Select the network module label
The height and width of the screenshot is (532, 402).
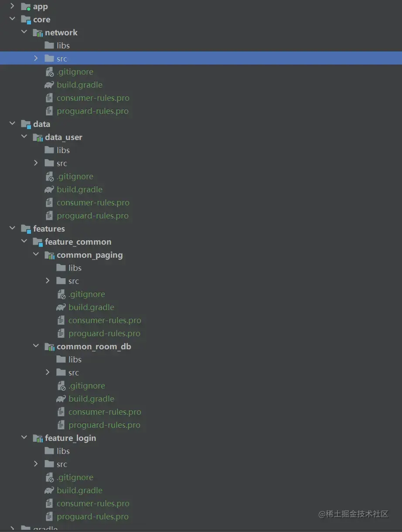tap(61, 33)
